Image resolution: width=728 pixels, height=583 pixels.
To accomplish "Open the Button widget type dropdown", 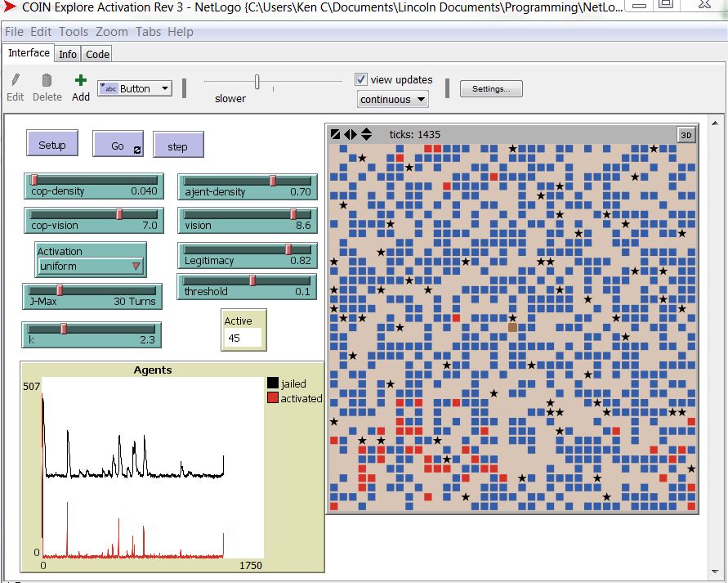I will [x=134, y=88].
